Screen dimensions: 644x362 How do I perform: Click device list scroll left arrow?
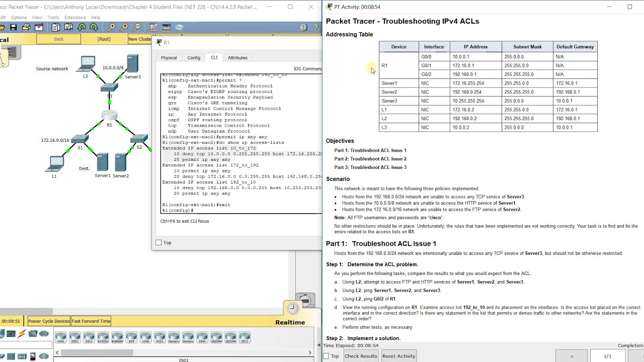pos(57,352)
